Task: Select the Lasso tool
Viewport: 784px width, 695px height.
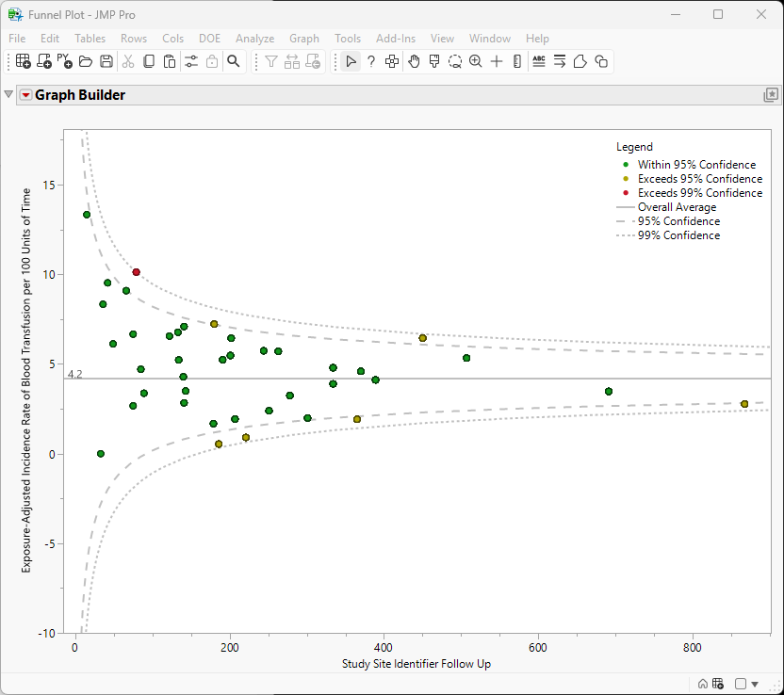Action: (x=455, y=61)
